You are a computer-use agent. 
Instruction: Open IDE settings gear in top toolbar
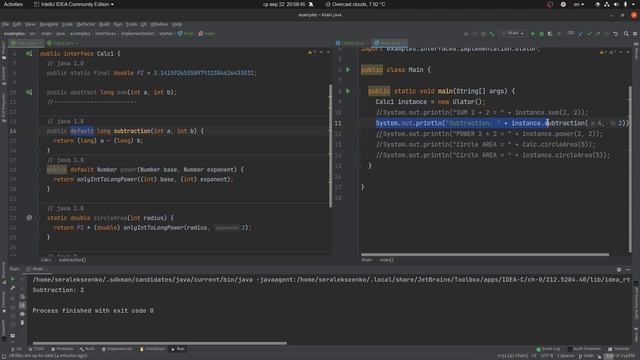tap(635, 34)
